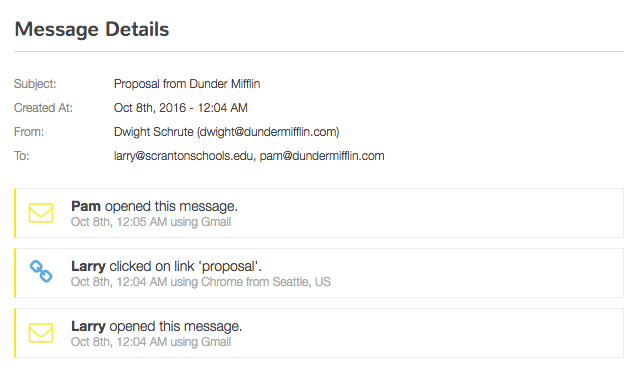Select the 'Pam opened this message' text
Viewport: 639px width, 374px height.
click(x=154, y=207)
